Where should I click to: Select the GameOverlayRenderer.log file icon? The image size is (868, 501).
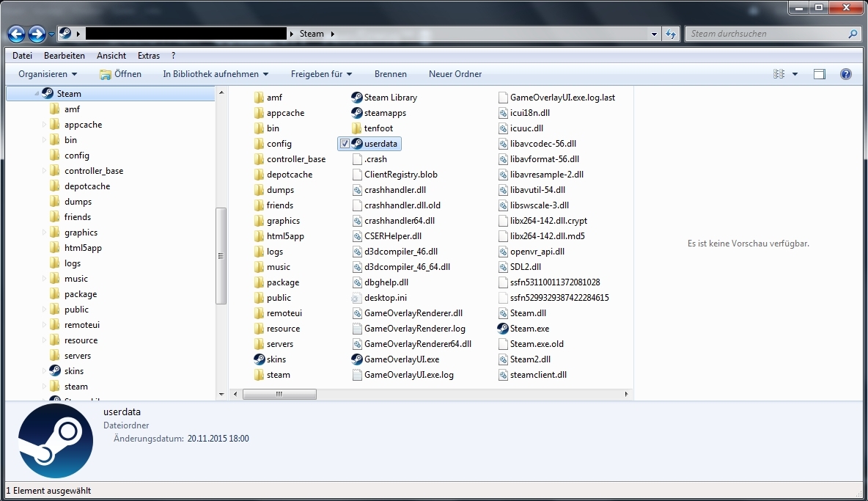[x=357, y=329]
